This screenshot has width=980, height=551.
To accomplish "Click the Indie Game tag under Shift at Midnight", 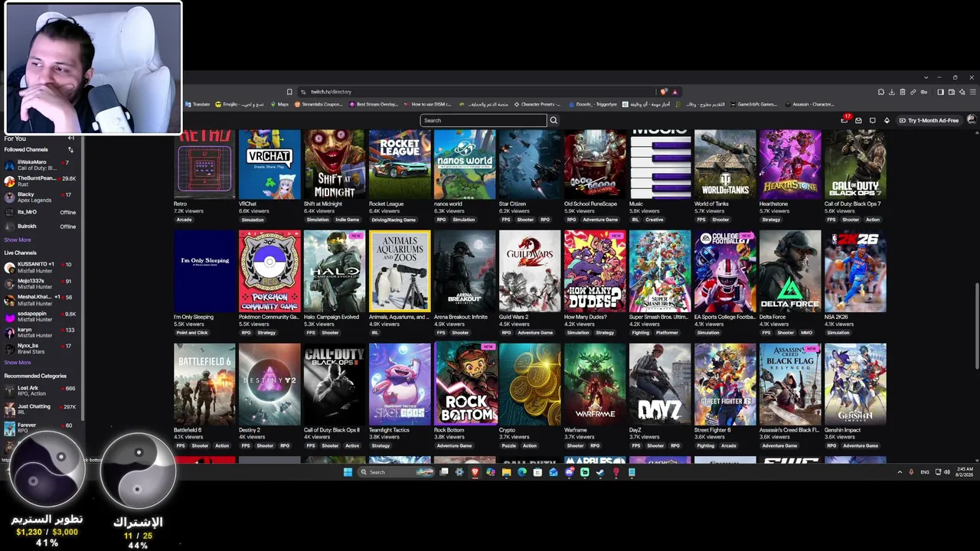I will (347, 220).
